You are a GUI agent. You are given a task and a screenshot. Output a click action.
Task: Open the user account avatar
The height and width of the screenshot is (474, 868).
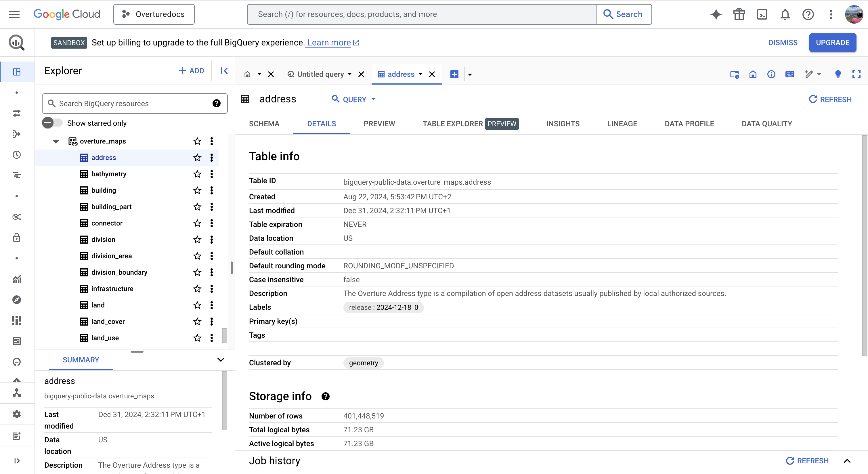pos(854,14)
